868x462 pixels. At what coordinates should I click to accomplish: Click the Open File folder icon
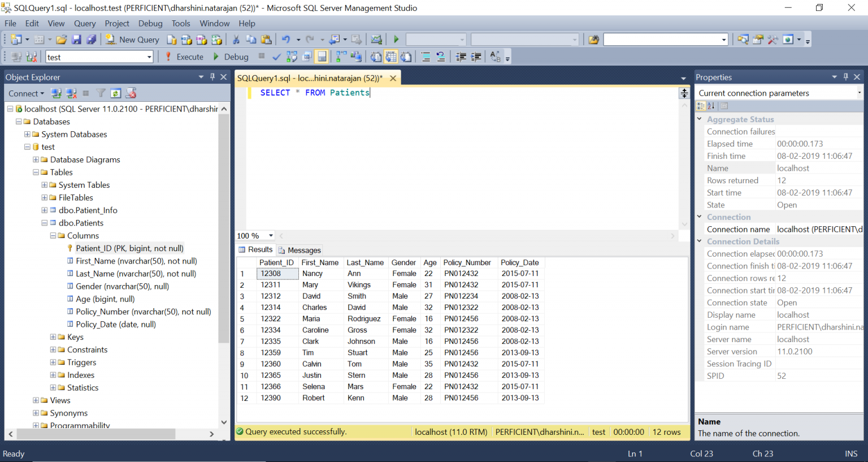pos(61,40)
